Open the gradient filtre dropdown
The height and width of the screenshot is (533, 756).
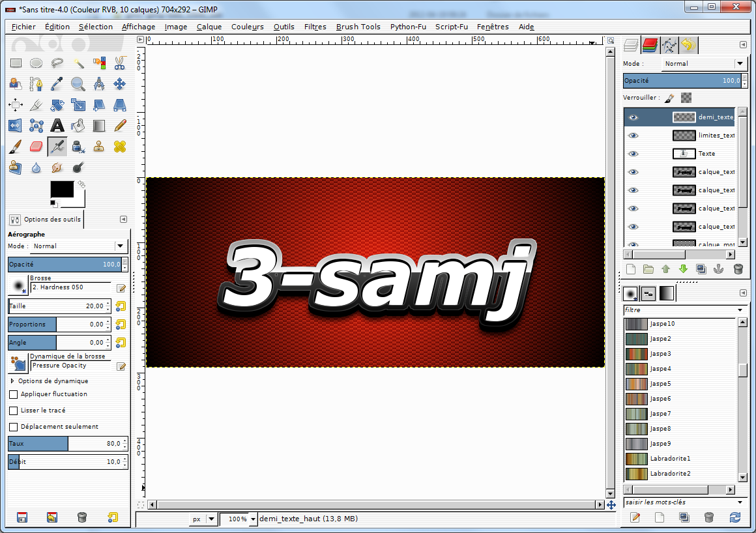click(x=740, y=310)
